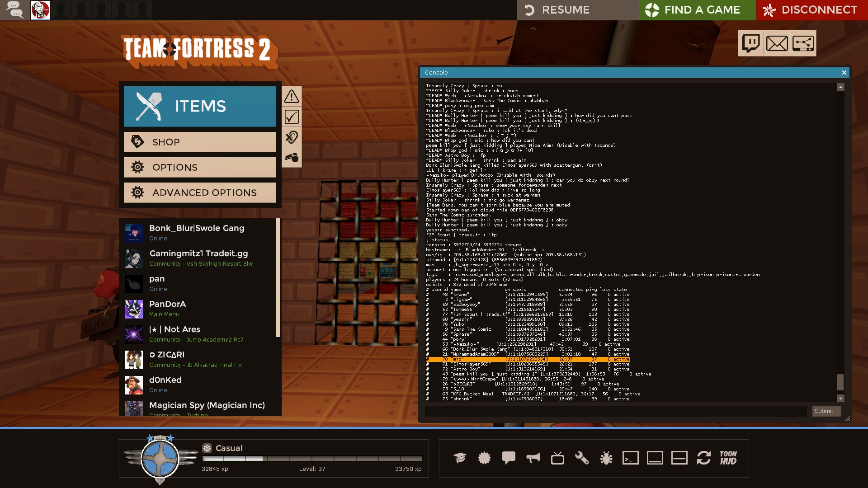Click the bug report icon
The image size is (868, 488).
coord(606,458)
